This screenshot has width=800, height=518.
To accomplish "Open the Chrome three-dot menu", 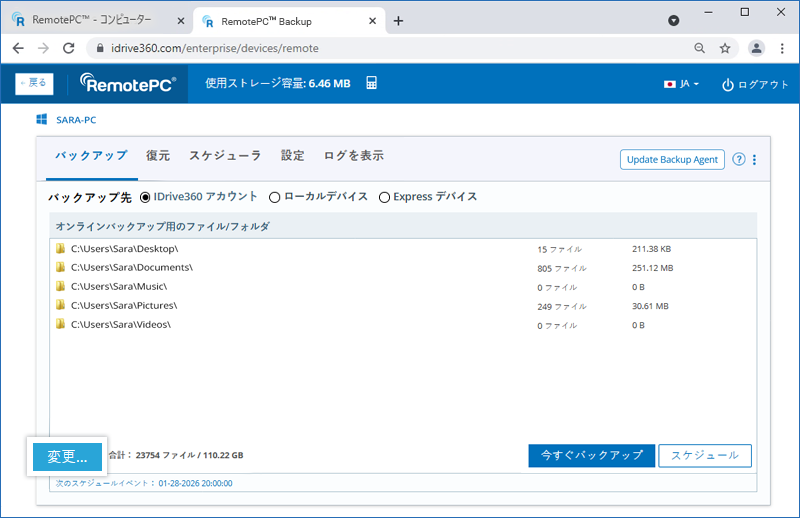I will click(782, 48).
